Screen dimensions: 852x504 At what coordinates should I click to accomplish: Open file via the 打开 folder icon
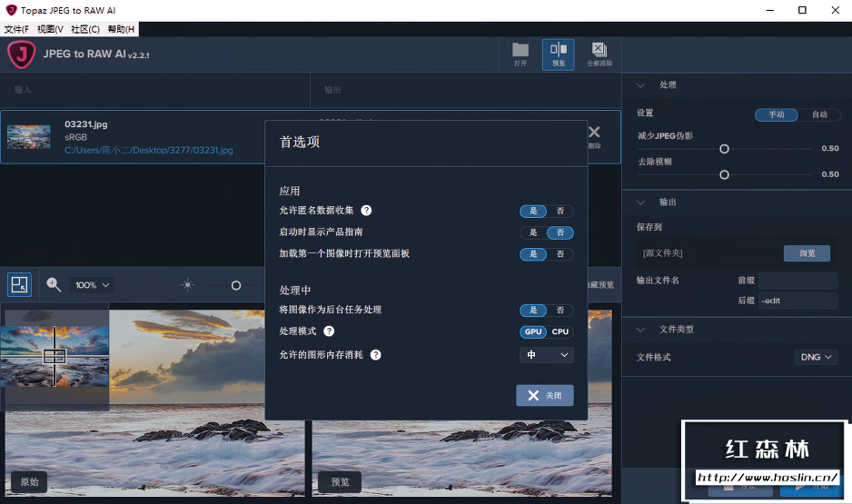(x=520, y=54)
